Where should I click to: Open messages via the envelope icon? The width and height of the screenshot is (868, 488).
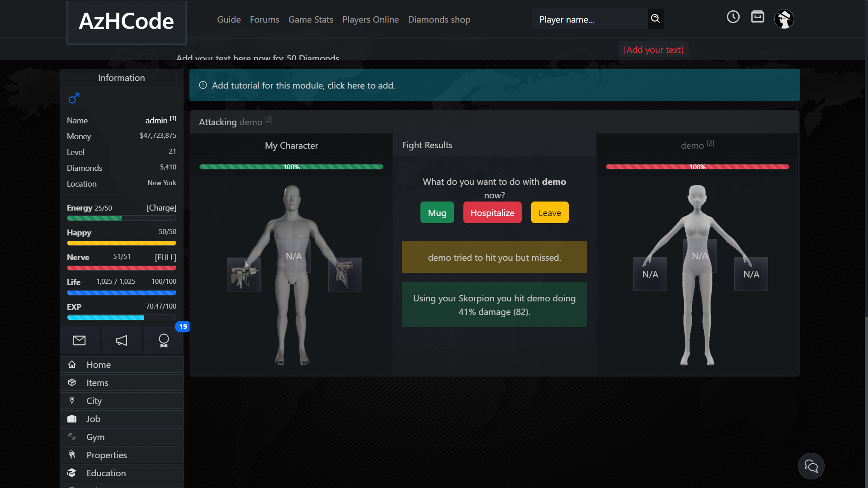click(80, 340)
